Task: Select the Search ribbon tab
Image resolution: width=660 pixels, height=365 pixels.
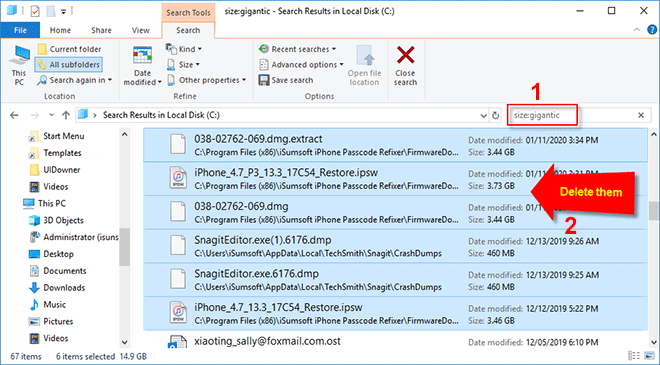Action: pos(188,30)
